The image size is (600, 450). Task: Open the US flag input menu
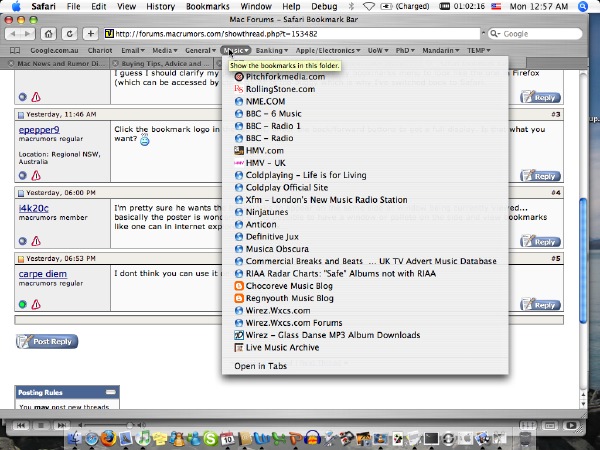(496, 6)
